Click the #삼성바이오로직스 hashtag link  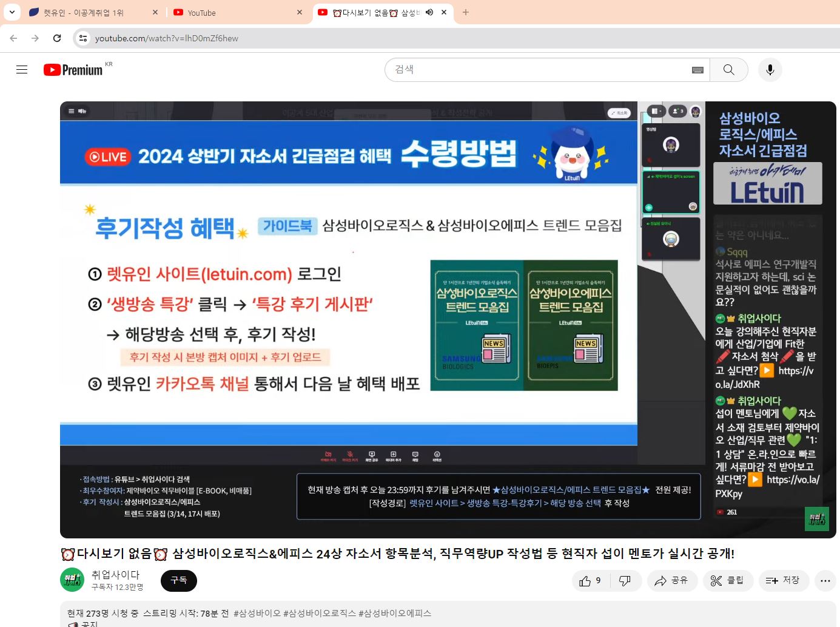coord(320,613)
